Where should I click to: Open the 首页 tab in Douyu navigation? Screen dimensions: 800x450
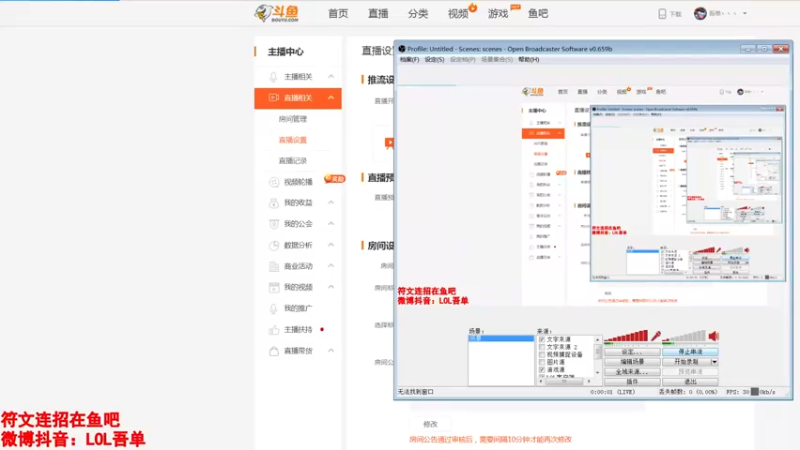338,14
